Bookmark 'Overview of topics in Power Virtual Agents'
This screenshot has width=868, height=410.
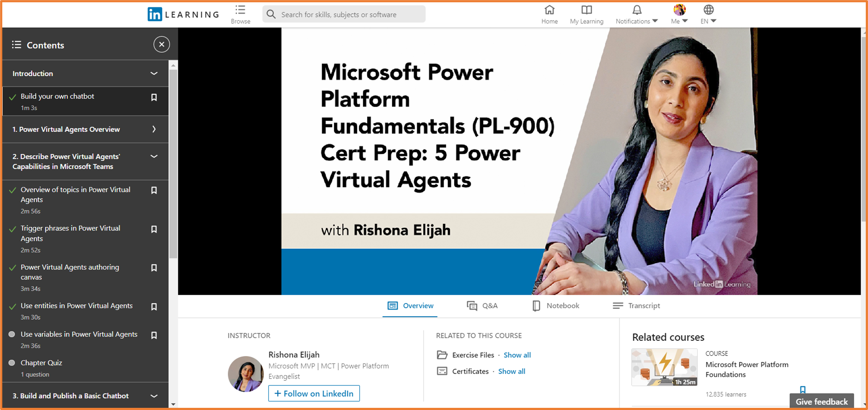click(x=154, y=190)
